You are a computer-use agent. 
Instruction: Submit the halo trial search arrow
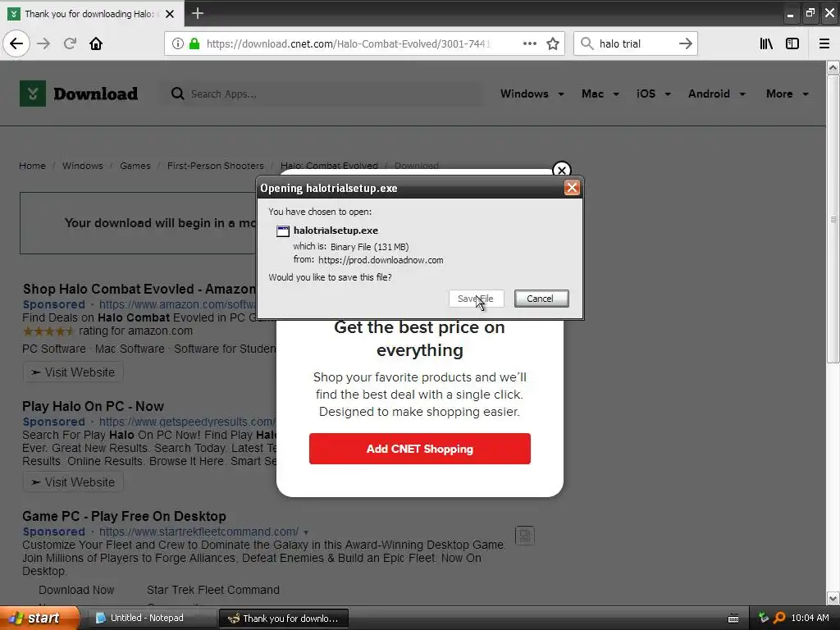coord(685,43)
